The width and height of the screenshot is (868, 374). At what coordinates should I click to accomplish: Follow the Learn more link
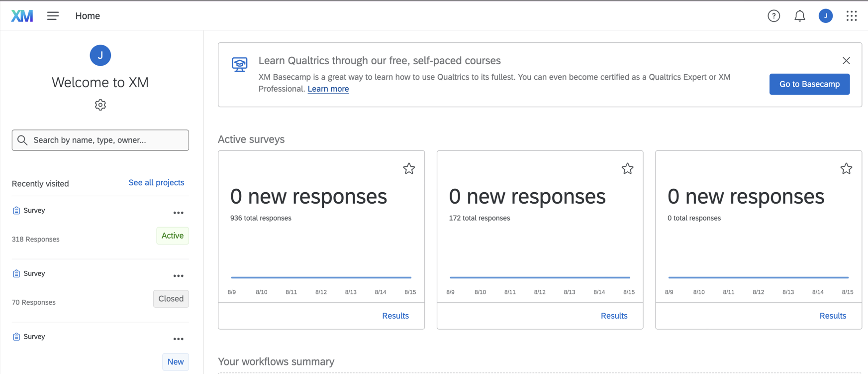pyautogui.click(x=328, y=89)
